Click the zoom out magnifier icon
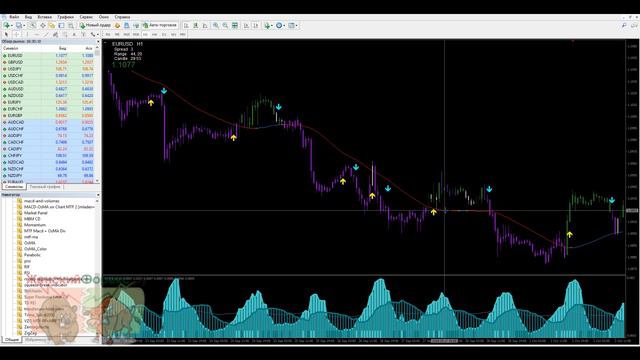The image size is (640, 360). point(225,25)
